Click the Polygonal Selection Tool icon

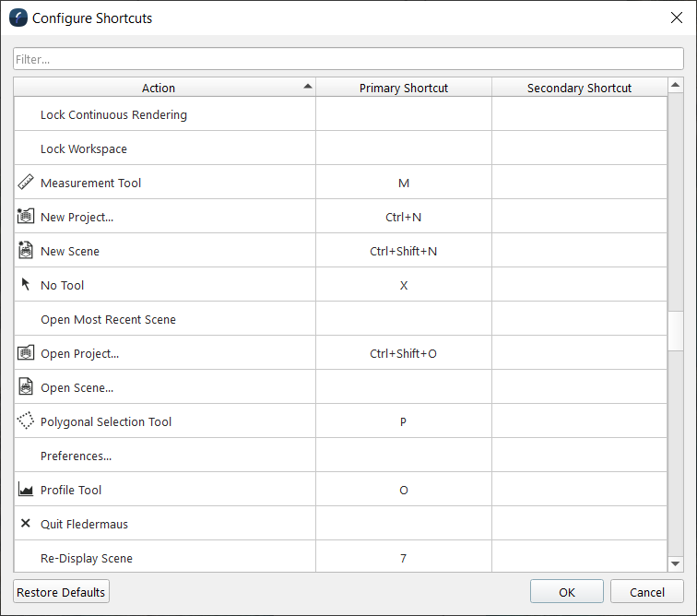tap(26, 421)
